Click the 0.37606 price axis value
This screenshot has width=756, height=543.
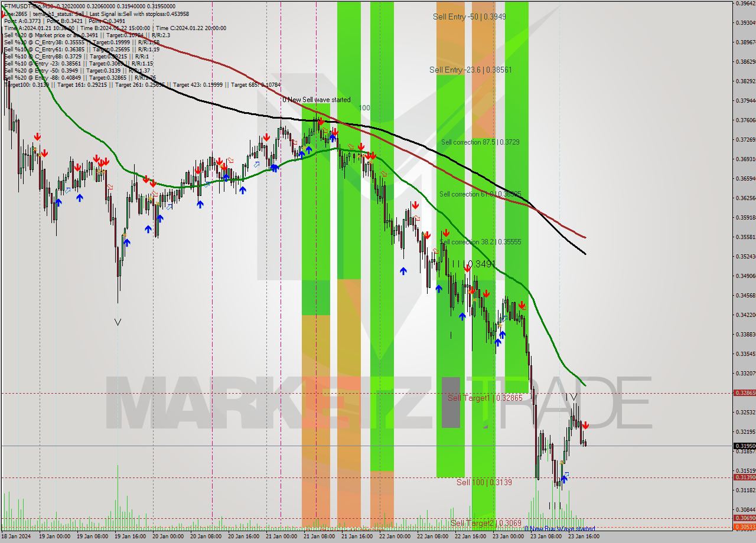[745, 120]
